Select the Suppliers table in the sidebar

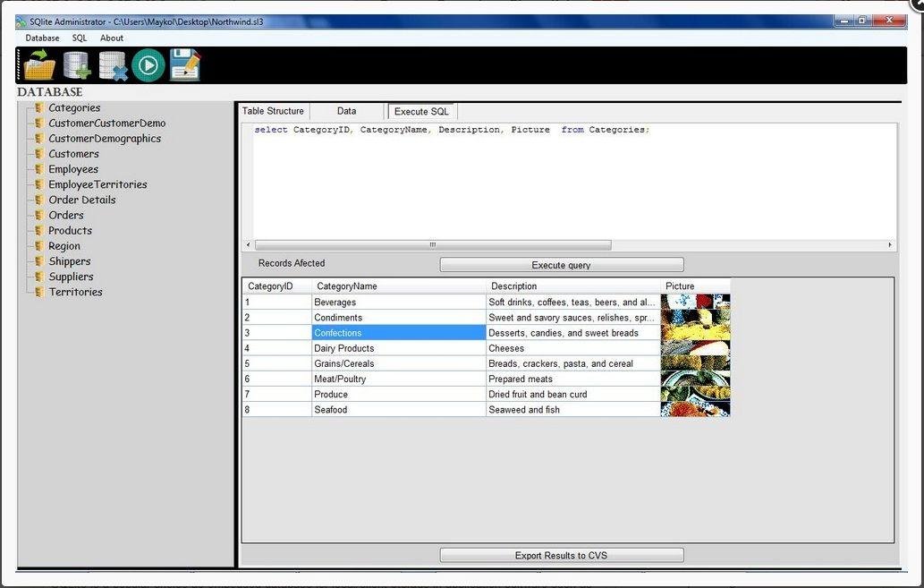coord(70,277)
